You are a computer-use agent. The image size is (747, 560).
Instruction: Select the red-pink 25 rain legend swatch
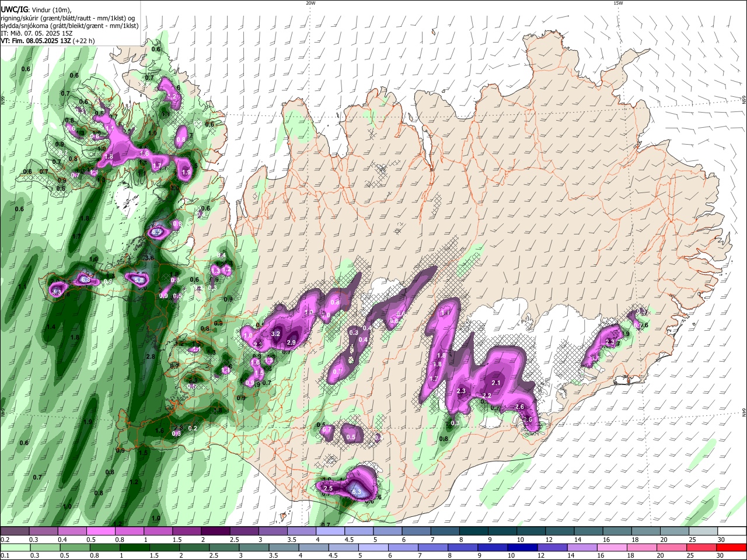pyautogui.click(x=701, y=548)
